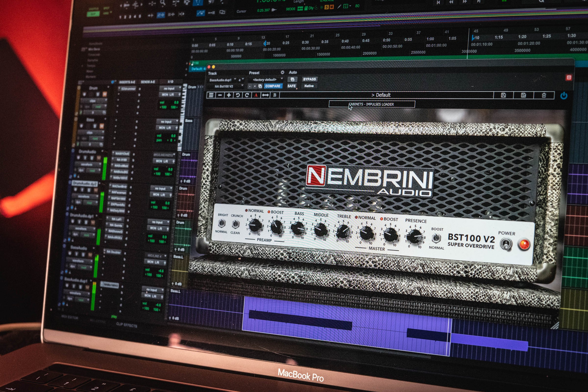Open the plugin hamburger menu icon

(211, 95)
